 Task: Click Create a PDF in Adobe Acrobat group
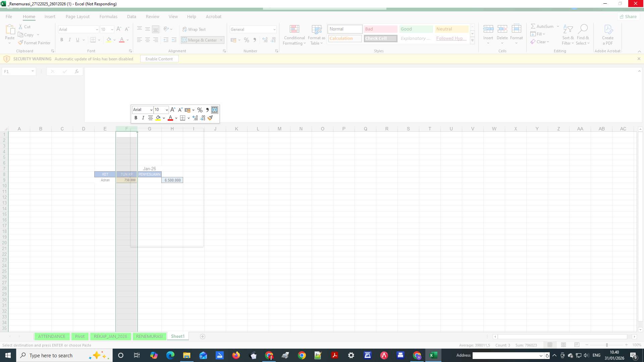coord(607,35)
